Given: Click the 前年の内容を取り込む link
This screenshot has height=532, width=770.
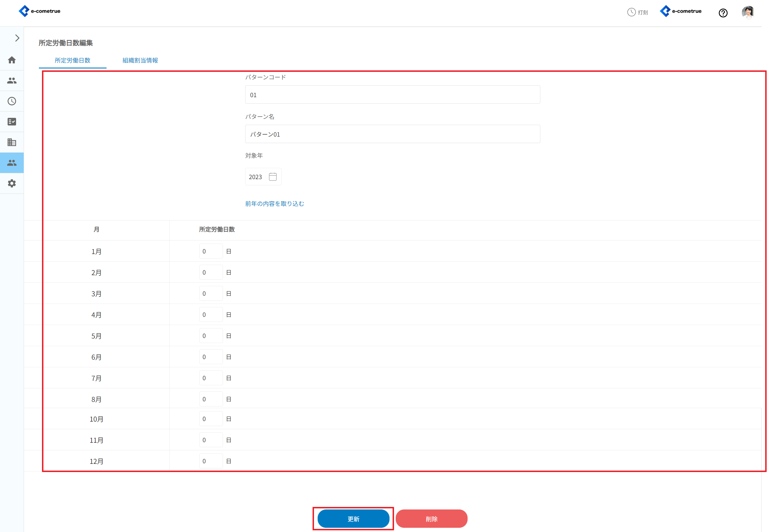Looking at the screenshot, I should click(275, 204).
